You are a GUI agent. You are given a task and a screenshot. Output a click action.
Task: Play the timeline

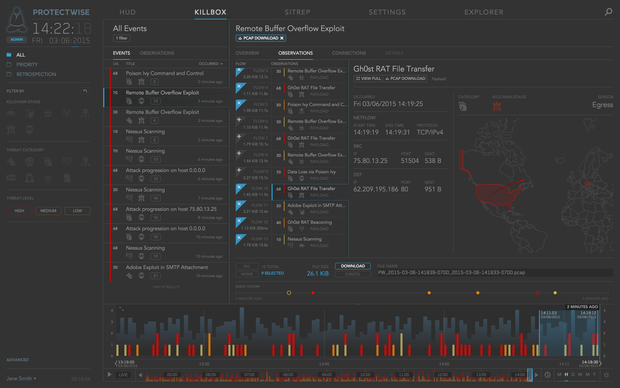click(x=110, y=374)
